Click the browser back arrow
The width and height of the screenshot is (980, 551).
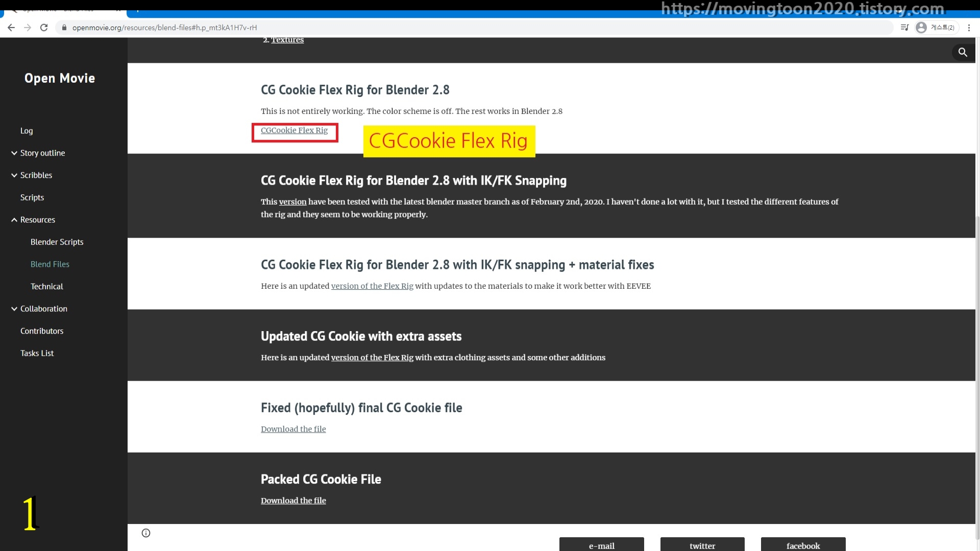coord(11,28)
